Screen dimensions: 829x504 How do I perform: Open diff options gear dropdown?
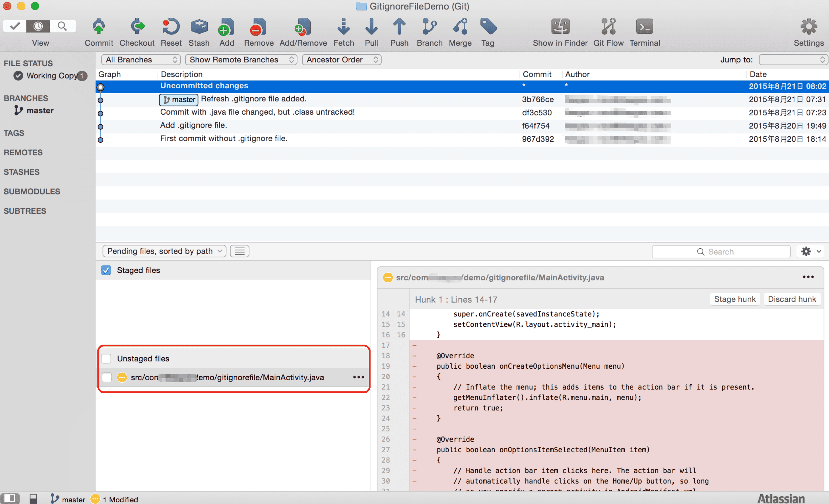pos(811,251)
